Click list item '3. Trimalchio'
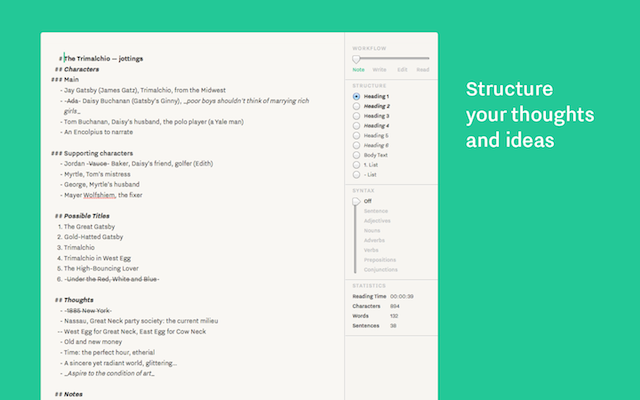The height and width of the screenshot is (400, 640). 76,248
